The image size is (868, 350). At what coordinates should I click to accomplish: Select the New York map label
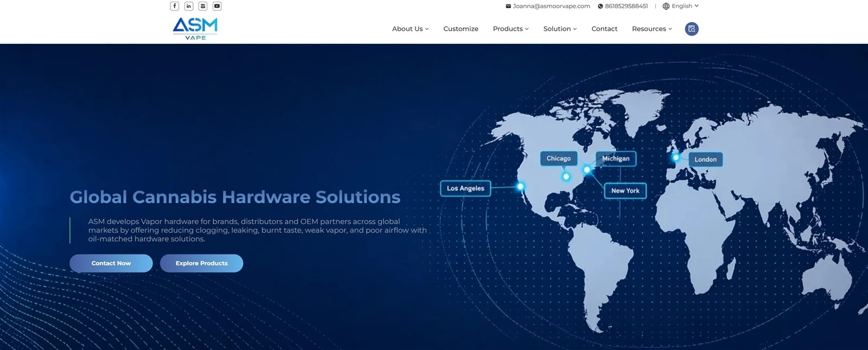pos(625,191)
